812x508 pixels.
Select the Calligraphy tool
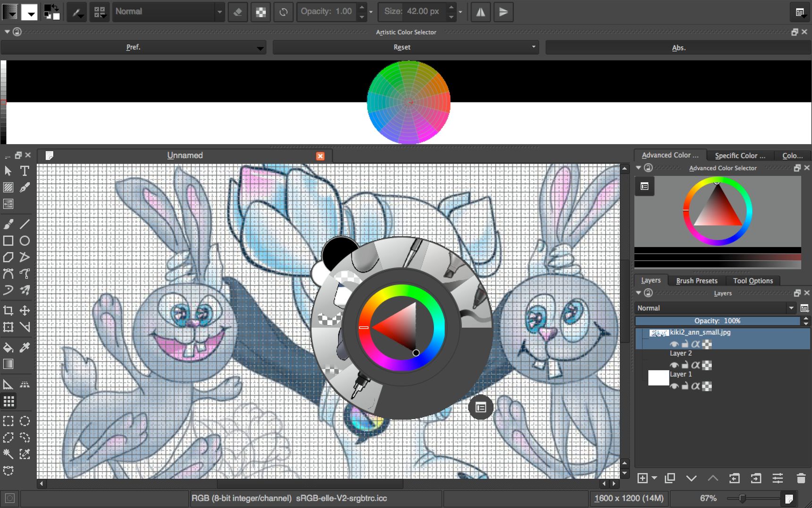[x=25, y=188]
